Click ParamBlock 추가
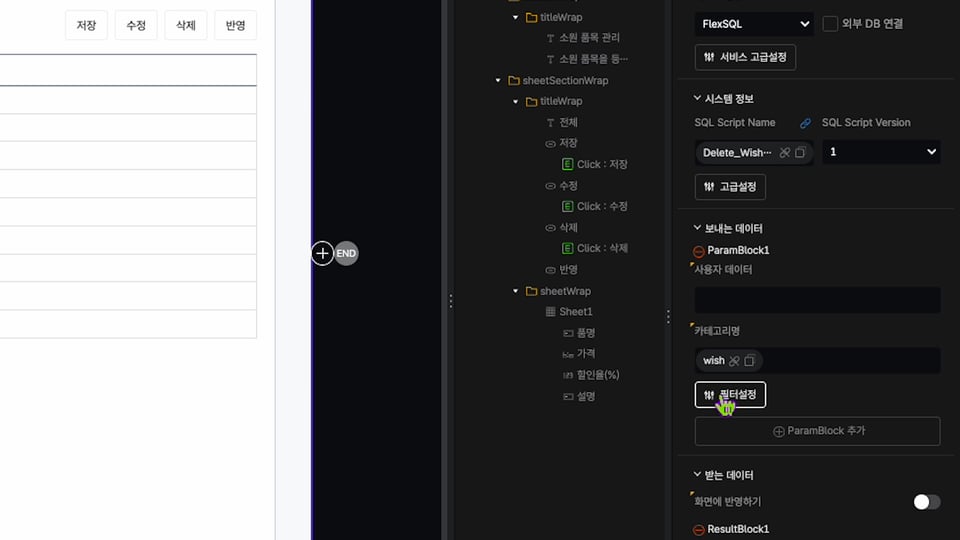The image size is (960, 540). [x=817, y=431]
